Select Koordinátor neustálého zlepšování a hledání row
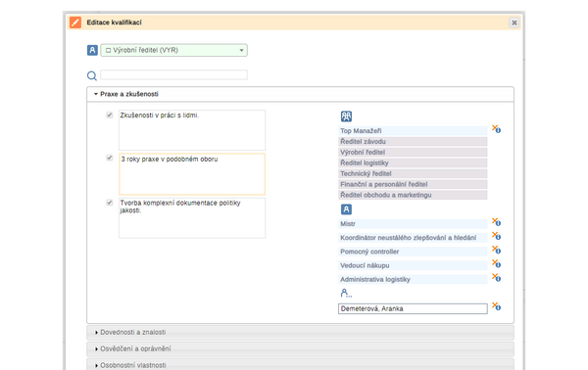The width and height of the screenshot is (588, 370). click(x=413, y=238)
